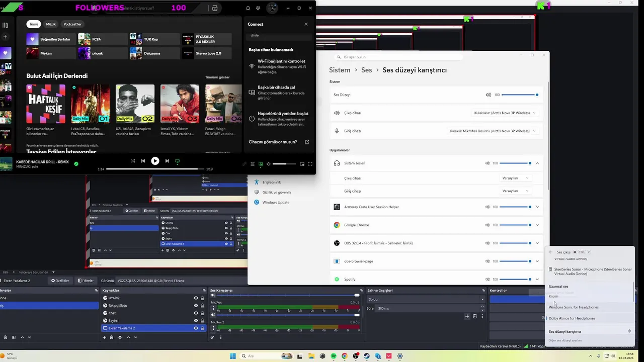Click the Tümünü göster link

pos(217,77)
